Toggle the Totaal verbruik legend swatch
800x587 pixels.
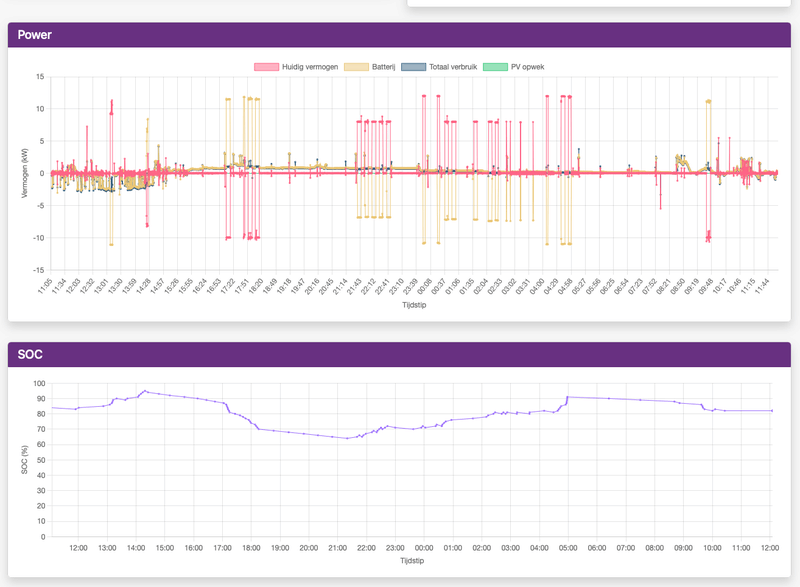413,67
